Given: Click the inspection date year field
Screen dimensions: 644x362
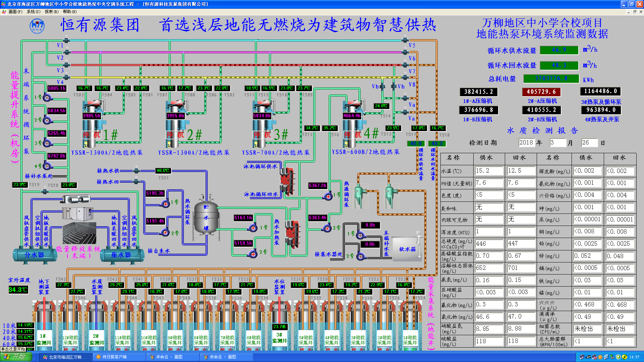Looking at the screenshot, I should click(x=526, y=142).
